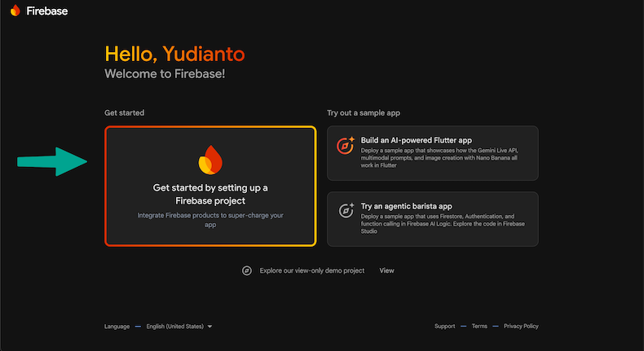Select English (United States) language option
This screenshot has height=351, width=644.
click(x=176, y=327)
